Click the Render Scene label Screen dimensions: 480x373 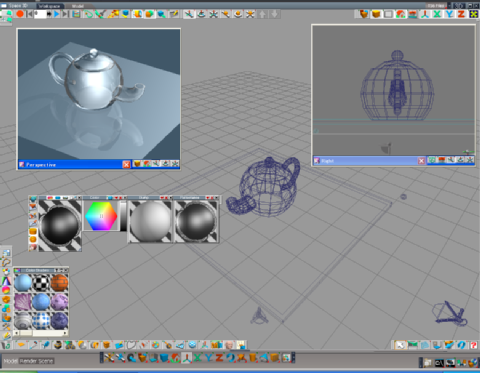coord(37,361)
